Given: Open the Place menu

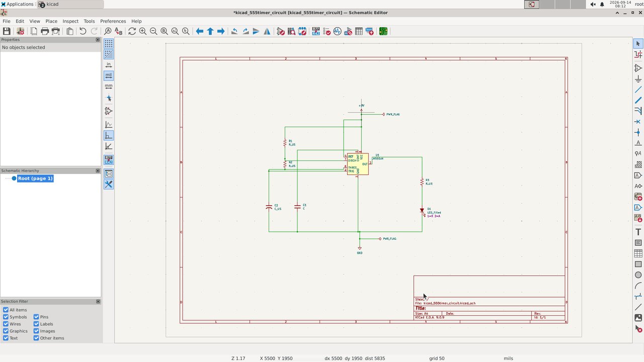Looking at the screenshot, I should tap(51, 21).
